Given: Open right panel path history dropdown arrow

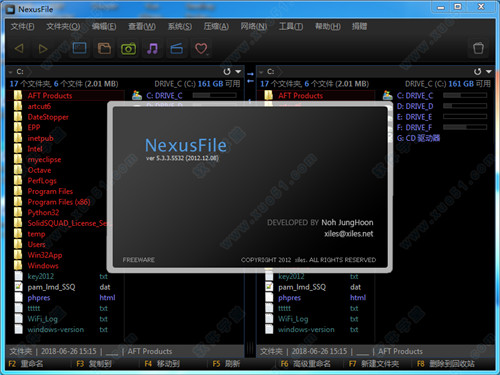Looking at the screenshot, I should point(489,72).
